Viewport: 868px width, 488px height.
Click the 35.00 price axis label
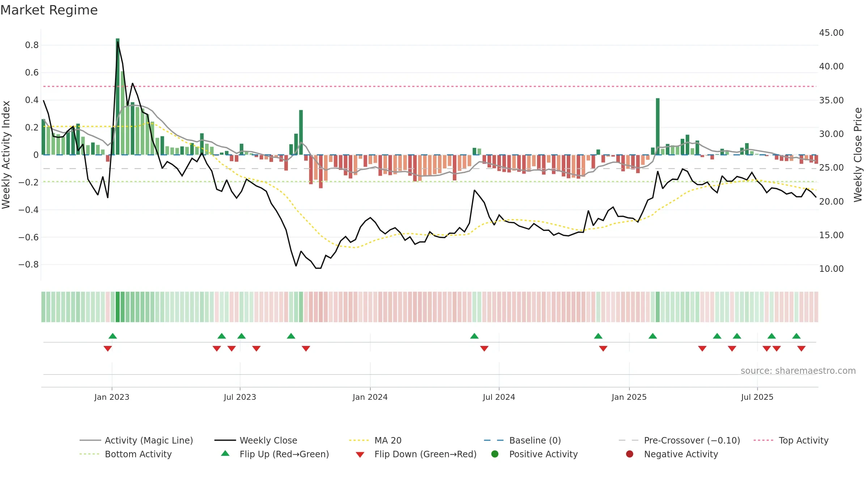[831, 100]
